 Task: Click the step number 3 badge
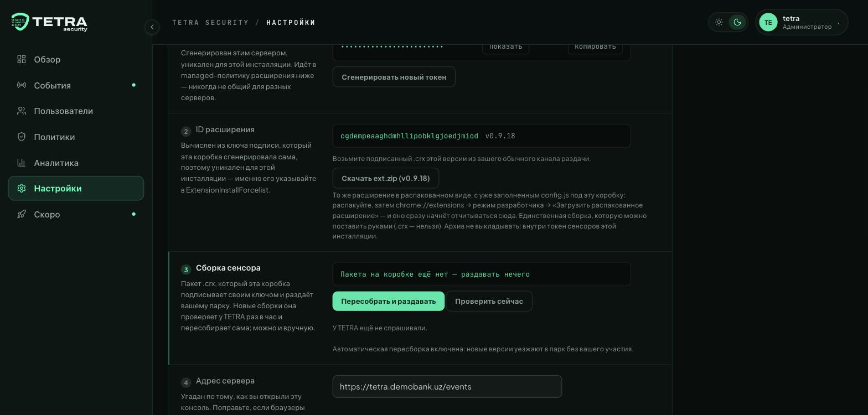[x=186, y=269]
